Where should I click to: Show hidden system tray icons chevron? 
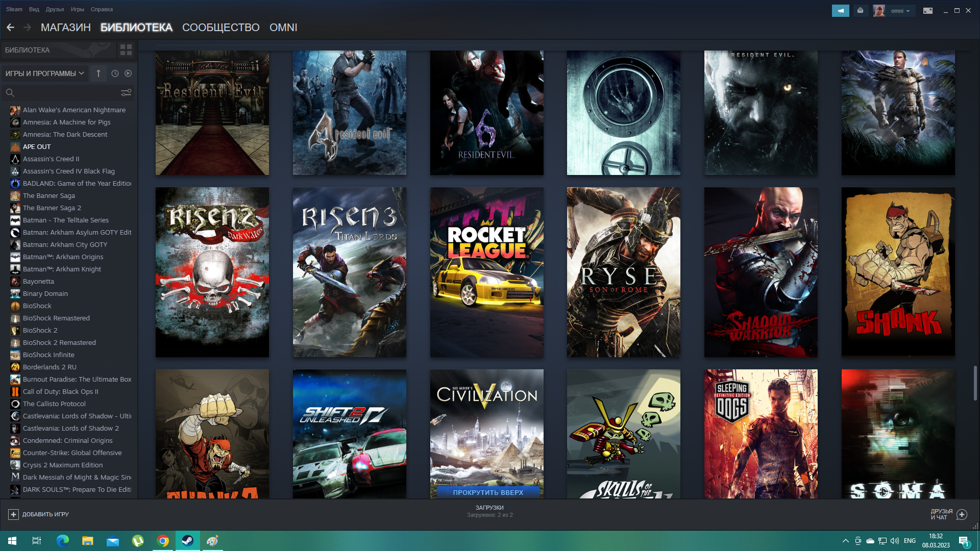click(x=845, y=541)
